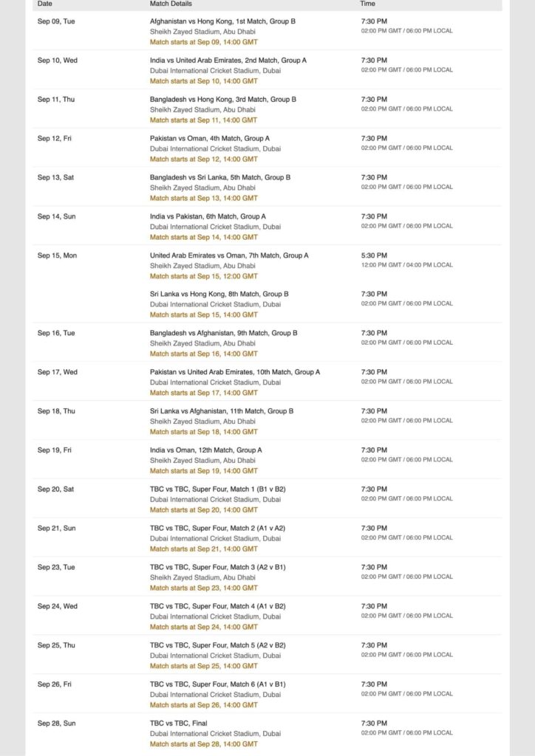Click the Pakistan vs Oman 4th Match
Image resolution: width=535 pixels, height=756 pixels.
209,138
